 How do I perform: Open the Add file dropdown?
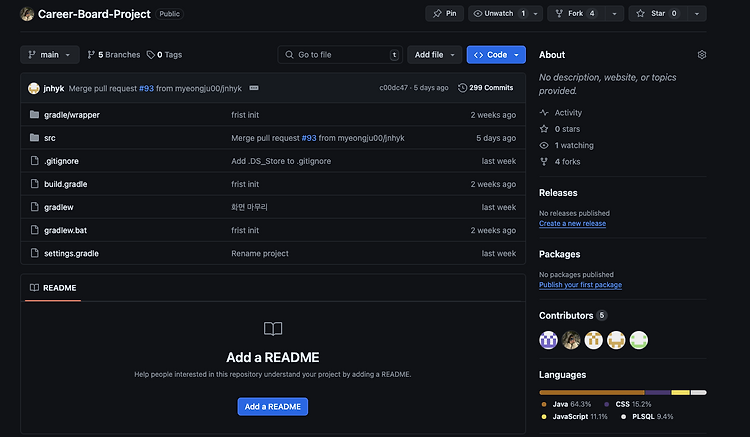[x=434, y=55]
